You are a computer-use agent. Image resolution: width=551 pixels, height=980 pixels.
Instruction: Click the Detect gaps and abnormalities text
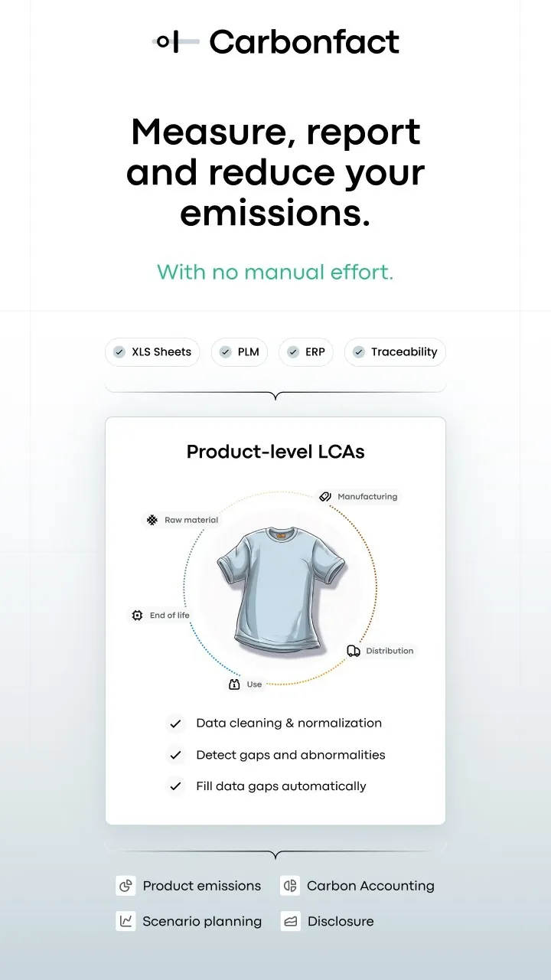coord(291,755)
